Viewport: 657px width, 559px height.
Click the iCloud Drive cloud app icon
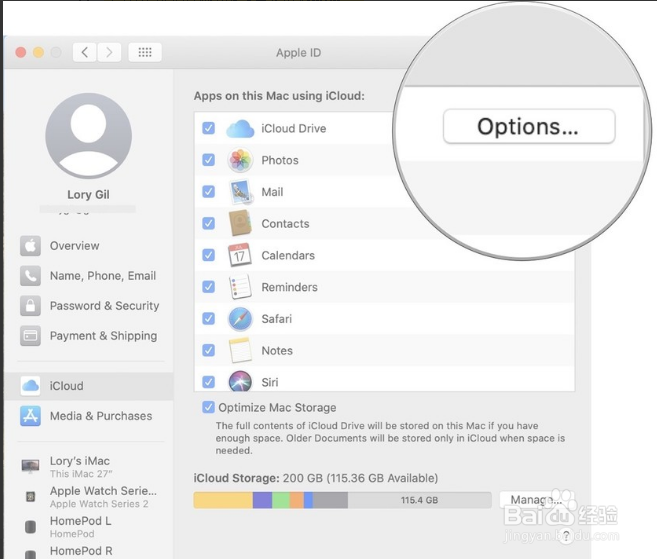coord(240,129)
